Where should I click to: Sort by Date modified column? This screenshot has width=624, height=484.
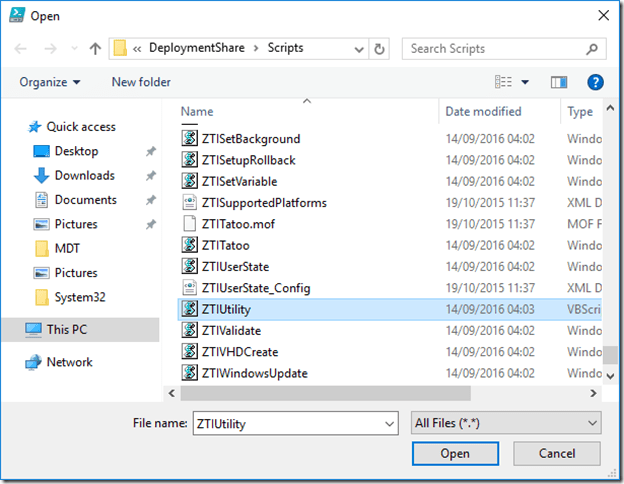click(x=483, y=111)
